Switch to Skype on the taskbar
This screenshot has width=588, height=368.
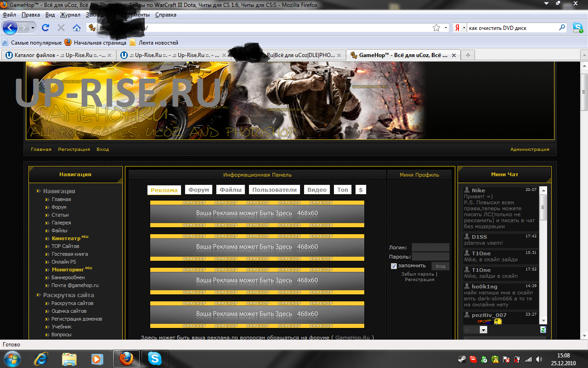(x=154, y=358)
